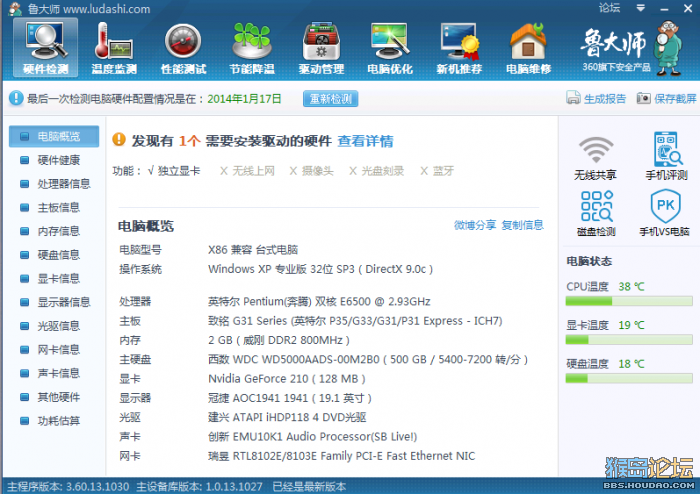The image size is (700, 494).
Task: Open 网卡信息 network card info
Action: 58,349
